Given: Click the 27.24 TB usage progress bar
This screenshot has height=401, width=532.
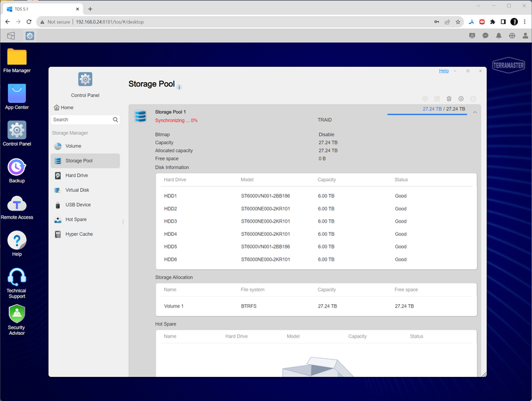Looking at the screenshot, I should tap(427, 114).
